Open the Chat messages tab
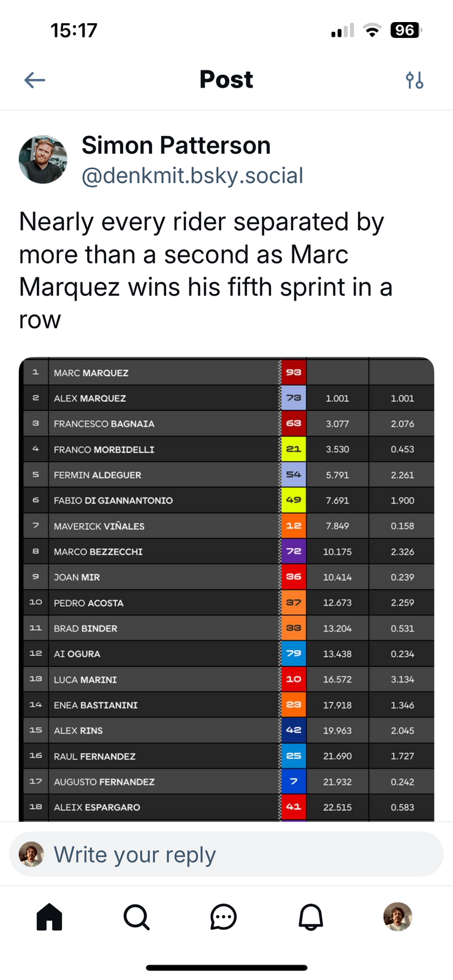The width and height of the screenshot is (453, 980). click(223, 917)
